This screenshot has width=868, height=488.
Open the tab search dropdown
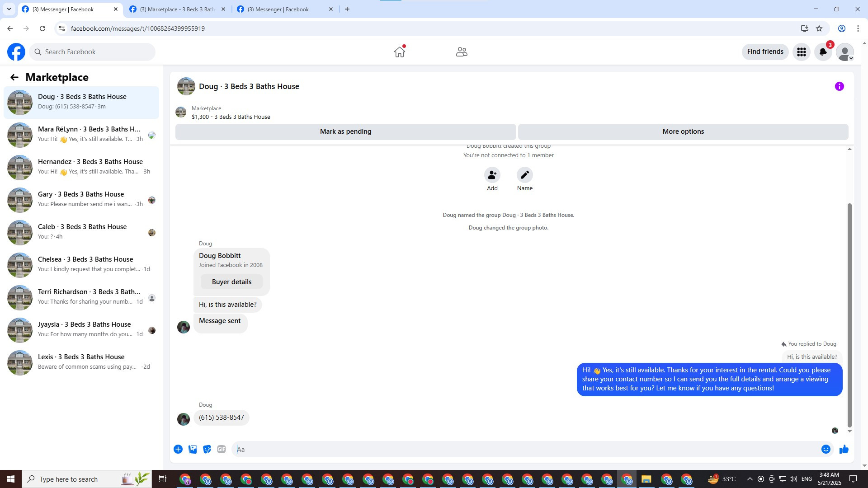click(x=9, y=9)
